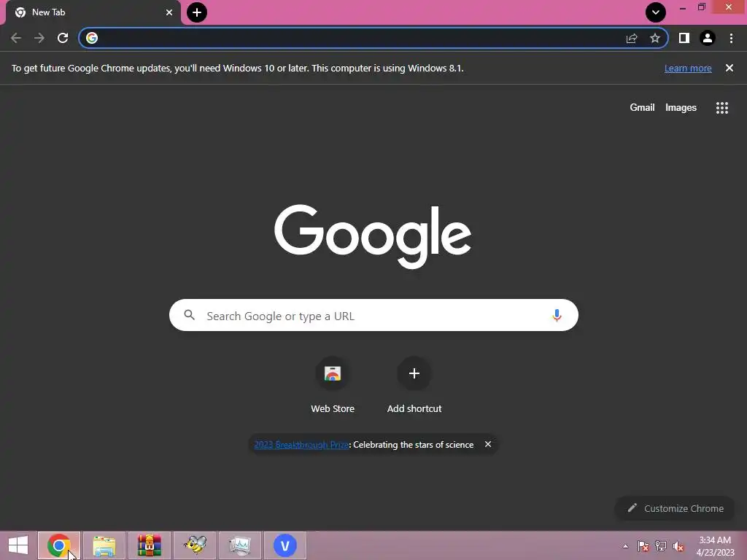Open the Google apps grid
The height and width of the screenshot is (560, 747).
[x=722, y=108]
